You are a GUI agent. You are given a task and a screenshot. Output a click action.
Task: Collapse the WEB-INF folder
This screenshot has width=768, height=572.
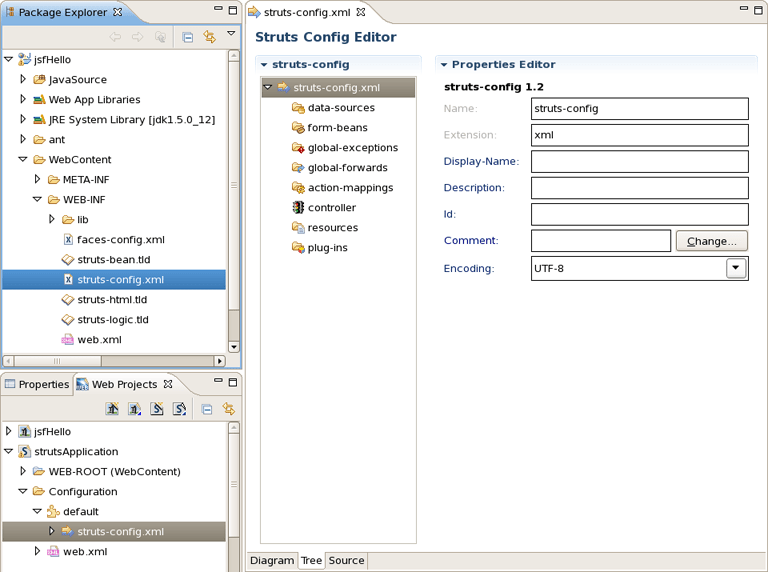click(37, 199)
